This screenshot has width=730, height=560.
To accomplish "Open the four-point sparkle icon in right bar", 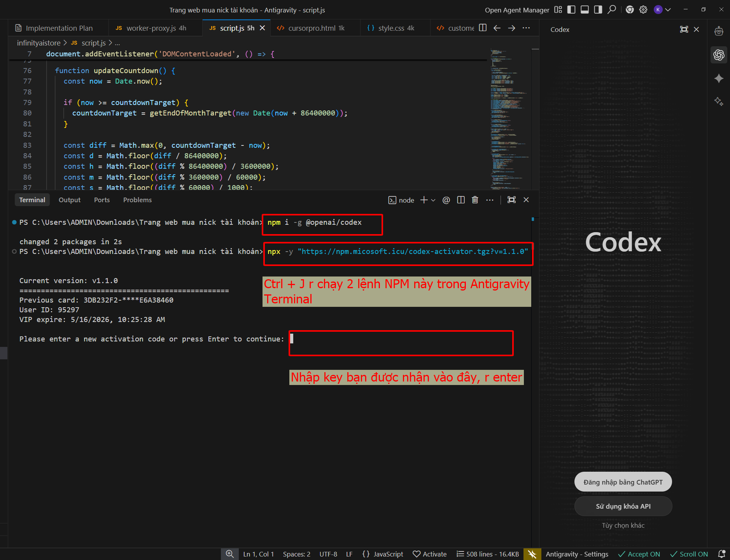I will tap(719, 79).
